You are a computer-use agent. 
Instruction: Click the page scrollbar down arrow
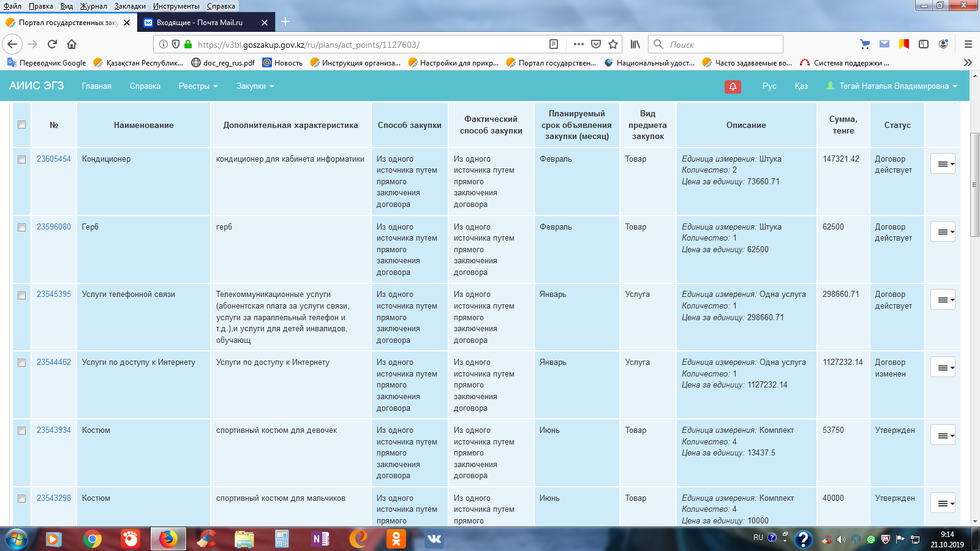coord(974,522)
